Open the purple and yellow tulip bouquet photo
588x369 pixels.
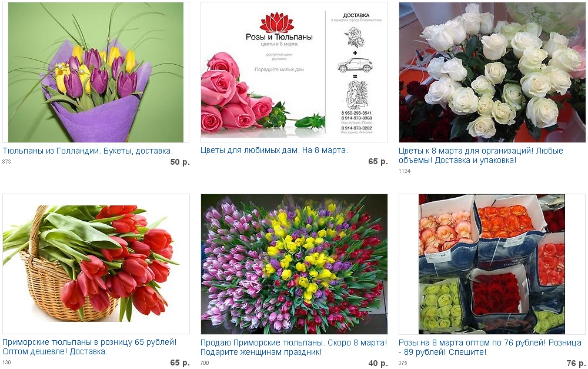click(96, 72)
